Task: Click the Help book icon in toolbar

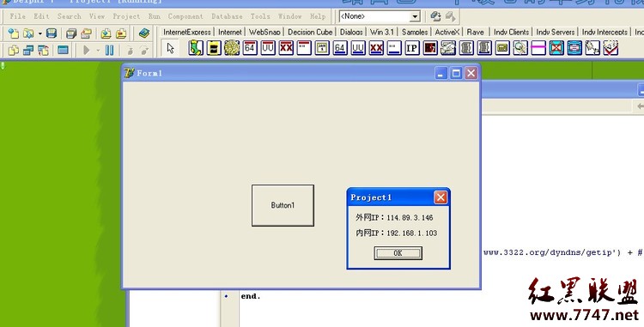Action: pyautogui.click(x=143, y=33)
